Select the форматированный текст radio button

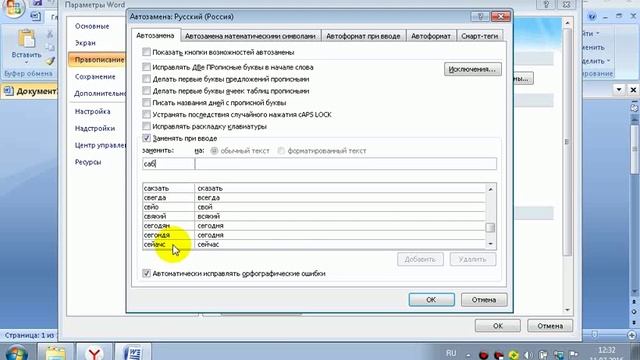point(281,151)
